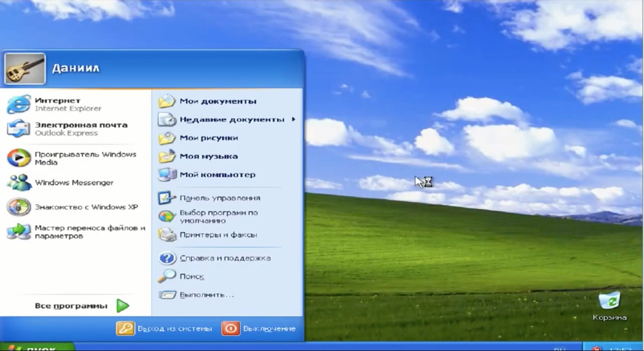Image resolution: width=644 pixels, height=351 pixels.
Task: Click the Пуск start button
Action: point(37,347)
